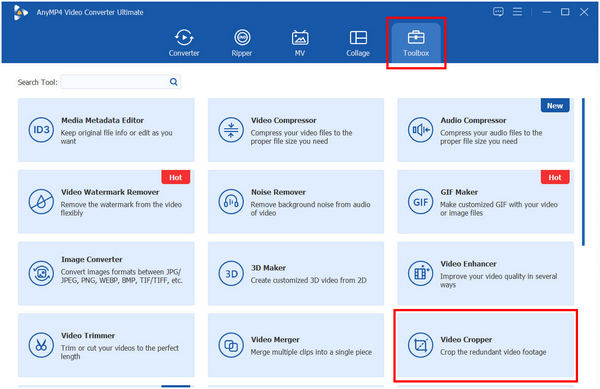This screenshot has width=600, height=389.
Task: Click the New badge on Audio Compressor
Action: pos(555,106)
